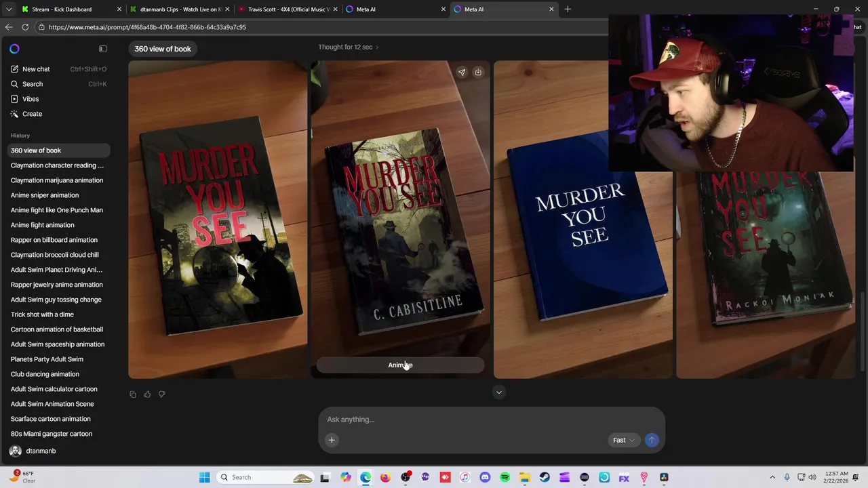Click the browser address bar URL
868x488 pixels.
147,27
